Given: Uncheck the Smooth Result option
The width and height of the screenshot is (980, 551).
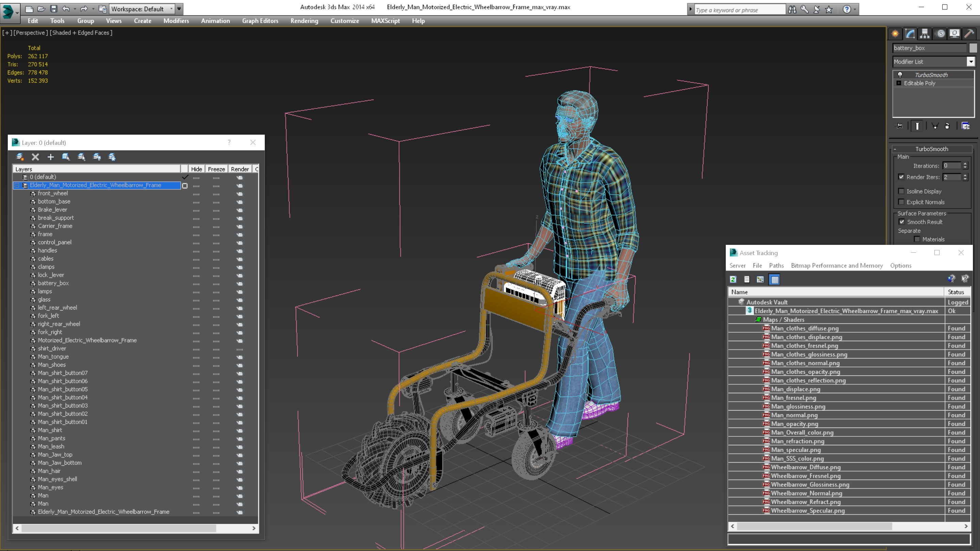Looking at the screenshot, I should (x=902, y=222).
